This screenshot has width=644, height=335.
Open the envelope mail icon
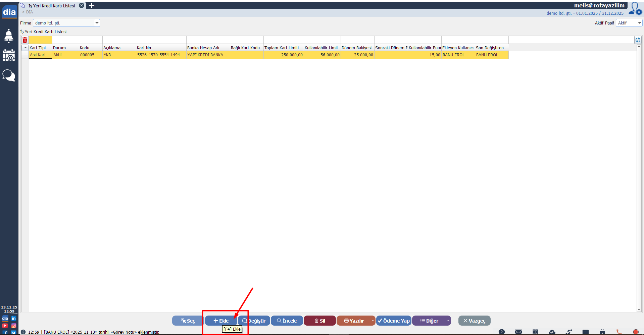(518, 332)
